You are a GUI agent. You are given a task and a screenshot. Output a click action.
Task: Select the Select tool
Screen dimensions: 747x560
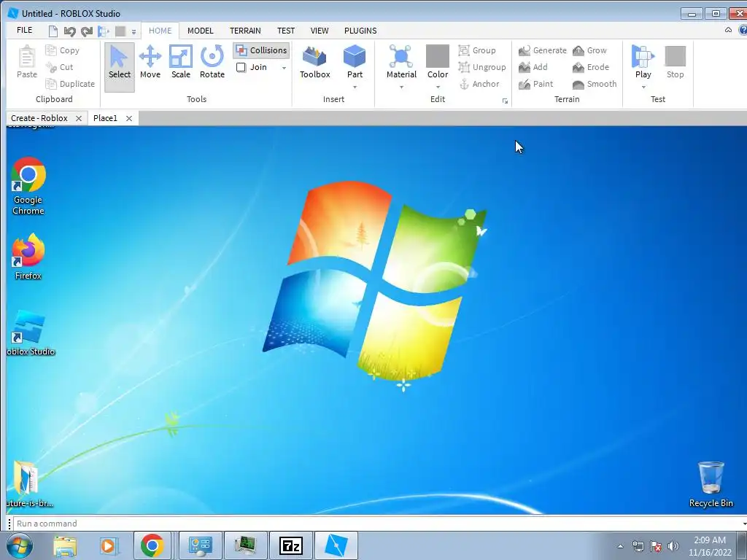119,66
